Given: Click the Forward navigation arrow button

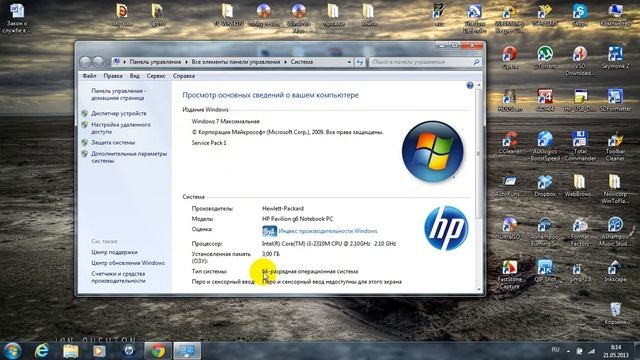Looking at the screenshot, I should (98, 62).
